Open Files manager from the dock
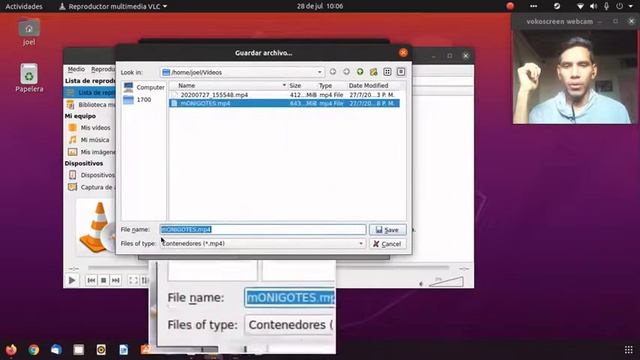640x360 pixels. click(79, 350)
